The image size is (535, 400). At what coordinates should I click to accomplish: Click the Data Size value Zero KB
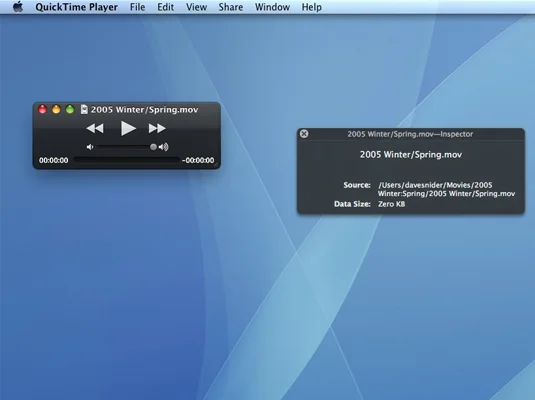(x=391, y=204)
